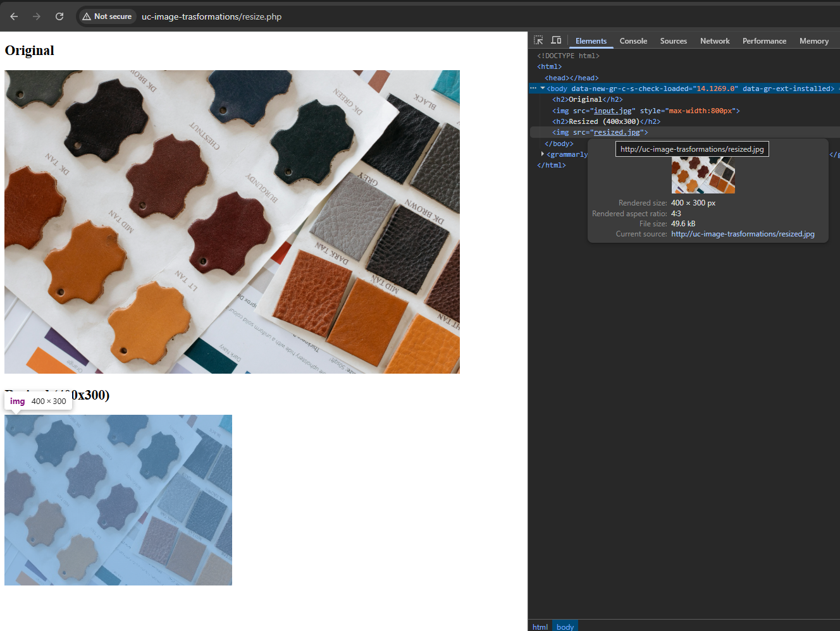This screenshot has width=840, height=631.
Task: Switch to the Console tab
Action: tap(633, 40)
